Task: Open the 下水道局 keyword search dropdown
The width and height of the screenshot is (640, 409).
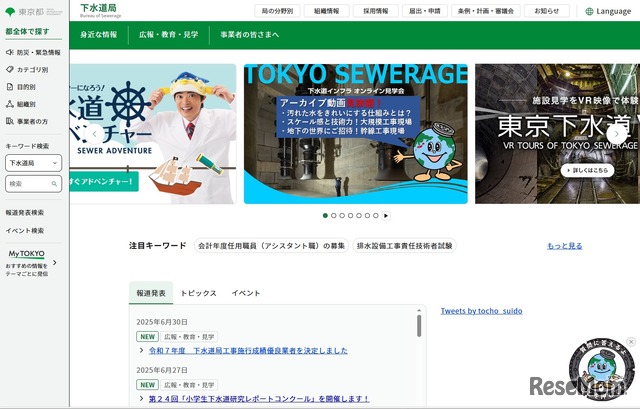Action: click(33, 163)
